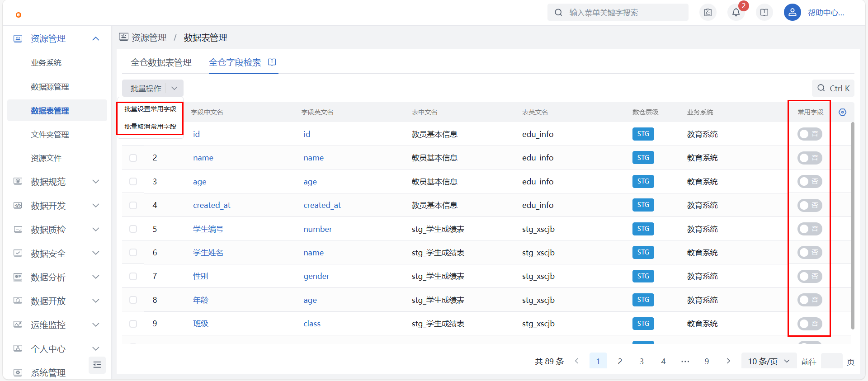
Task: Click the search magnifier icon in menu search
Action: [x=559, y=13]
